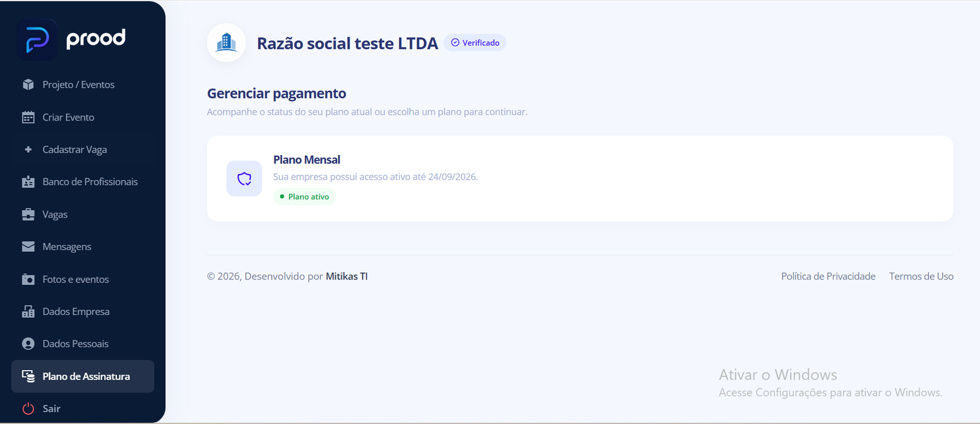Click the green dot in the Plano ativo badge
This screenshot has height=424, width=980.
282,197
